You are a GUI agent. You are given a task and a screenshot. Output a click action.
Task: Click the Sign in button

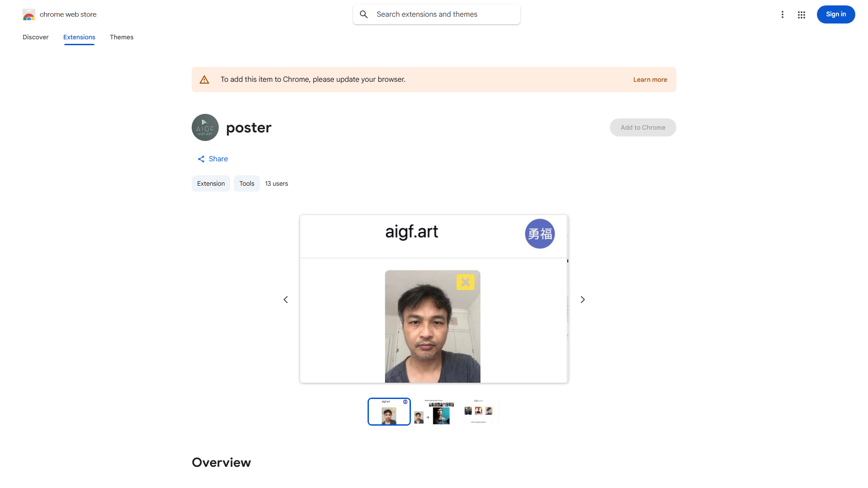[x=835, y=14]
